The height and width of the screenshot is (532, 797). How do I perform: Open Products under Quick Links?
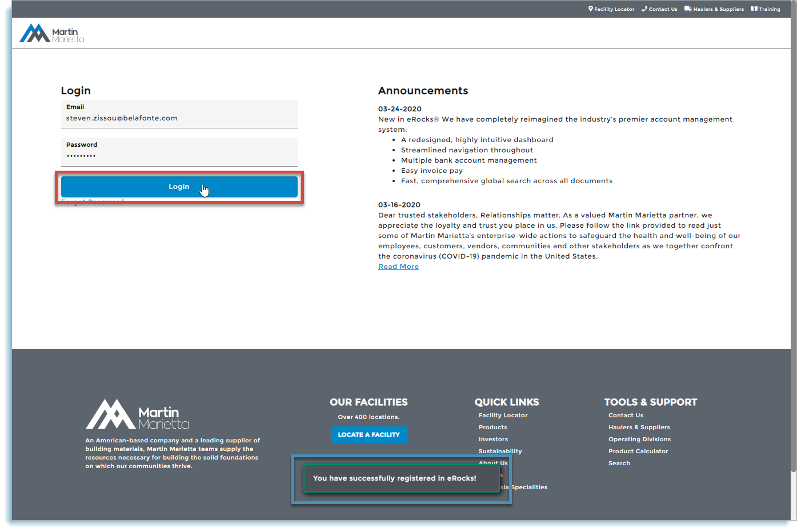492,428
